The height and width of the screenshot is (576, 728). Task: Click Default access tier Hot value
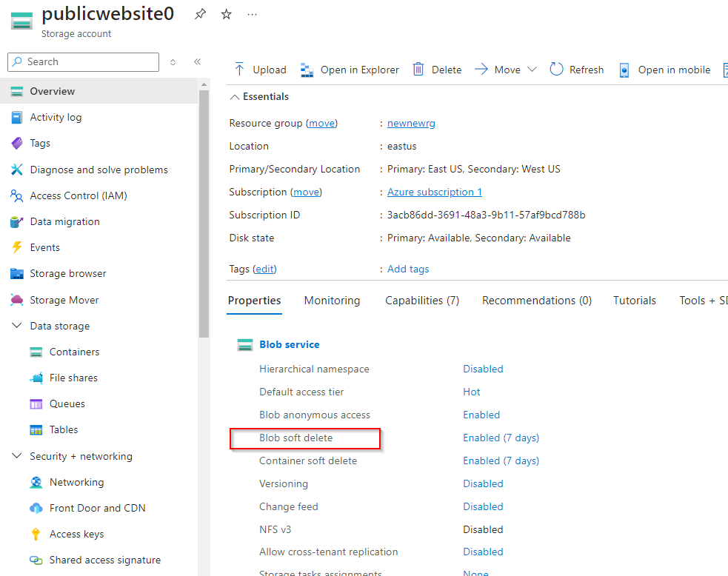[x=471, y=392]
